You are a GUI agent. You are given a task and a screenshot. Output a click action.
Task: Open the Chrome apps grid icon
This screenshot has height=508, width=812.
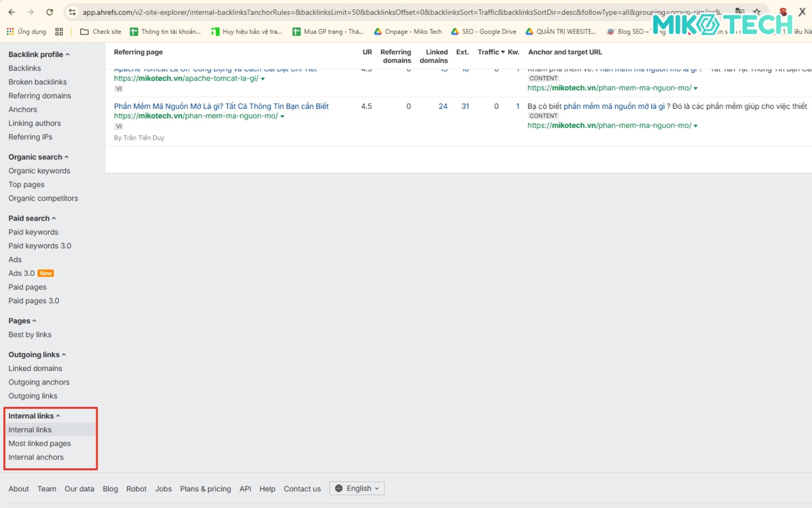click(59, 32)
